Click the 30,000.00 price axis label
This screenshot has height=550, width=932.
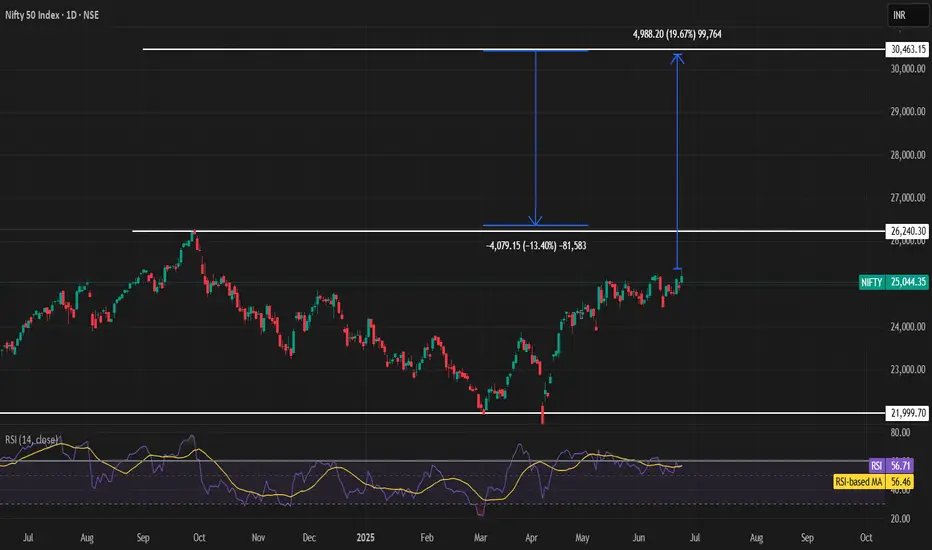coord(908,68)
